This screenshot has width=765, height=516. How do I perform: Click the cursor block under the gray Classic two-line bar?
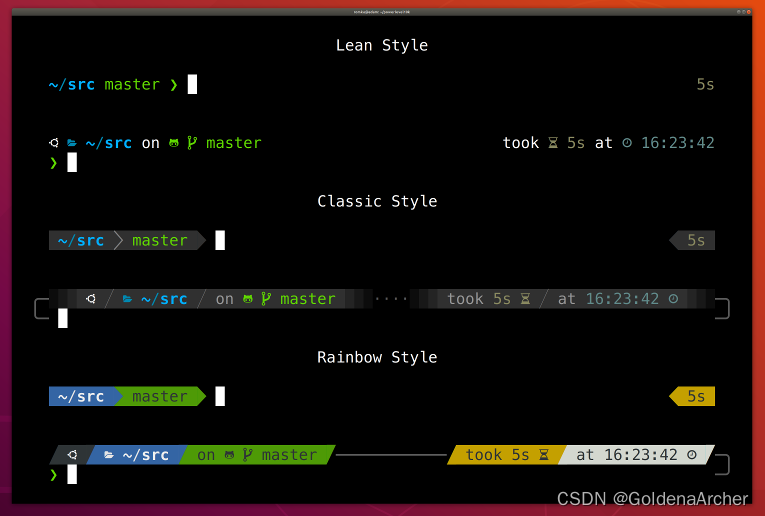[62, 318]
